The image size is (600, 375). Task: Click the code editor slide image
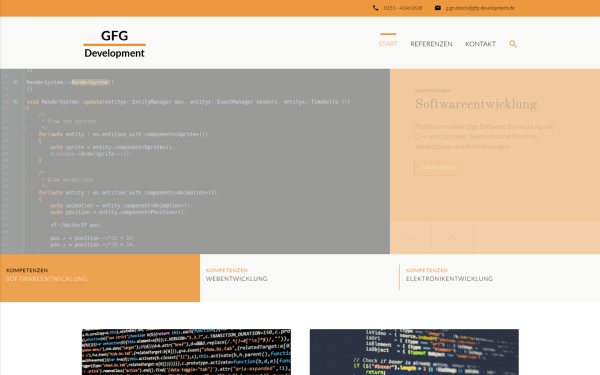pos(195,161)
